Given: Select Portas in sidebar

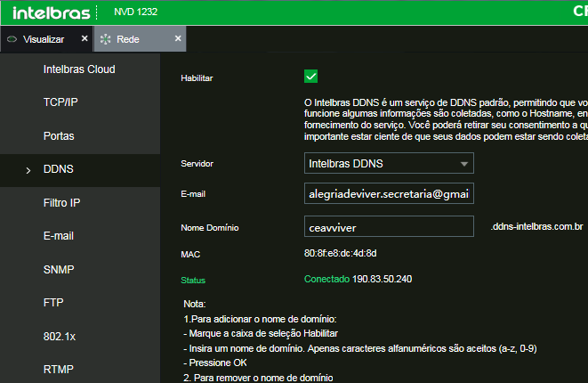Looking at the screenshot, I should 59,136.
